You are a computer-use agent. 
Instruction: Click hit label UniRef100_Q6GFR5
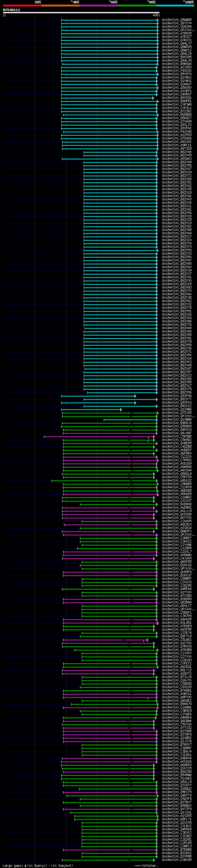177,562
